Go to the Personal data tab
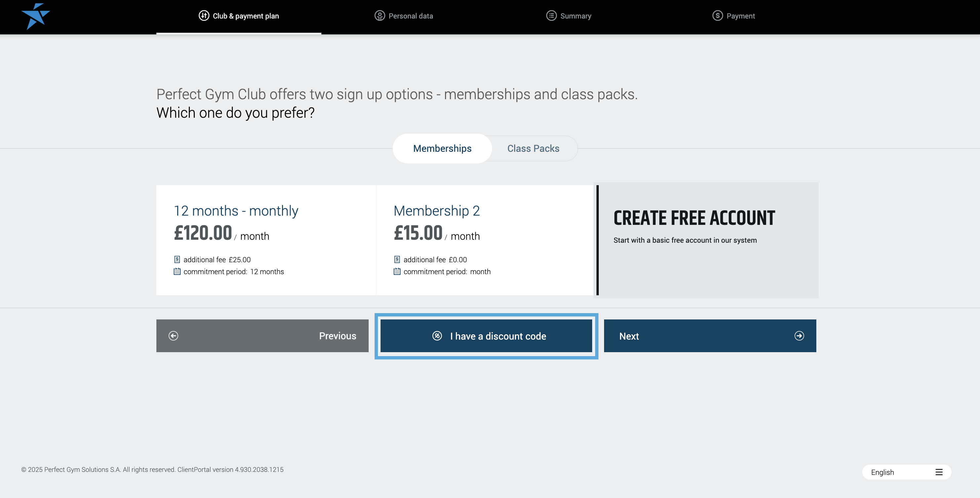Viewport: 980px width, 498px height. (x=411, y=16)
